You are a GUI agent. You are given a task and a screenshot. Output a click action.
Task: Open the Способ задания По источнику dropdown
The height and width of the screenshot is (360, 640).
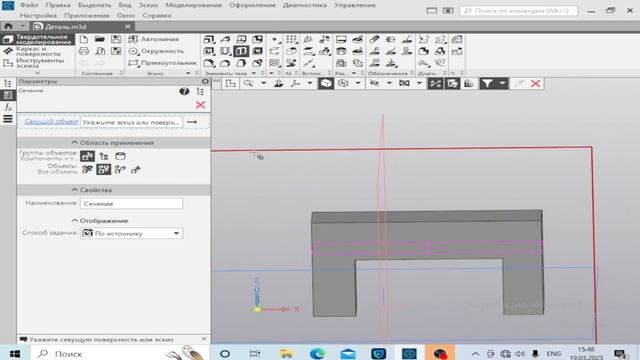point(131,233)
